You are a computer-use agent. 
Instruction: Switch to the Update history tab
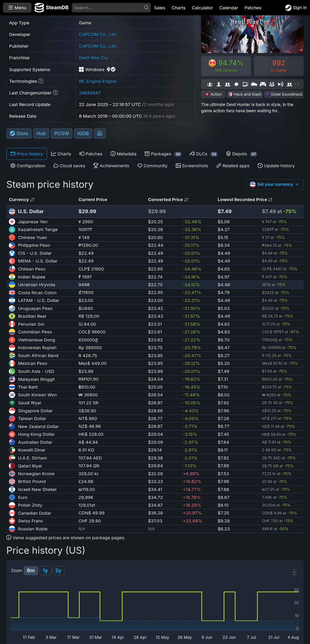point(276,166)
